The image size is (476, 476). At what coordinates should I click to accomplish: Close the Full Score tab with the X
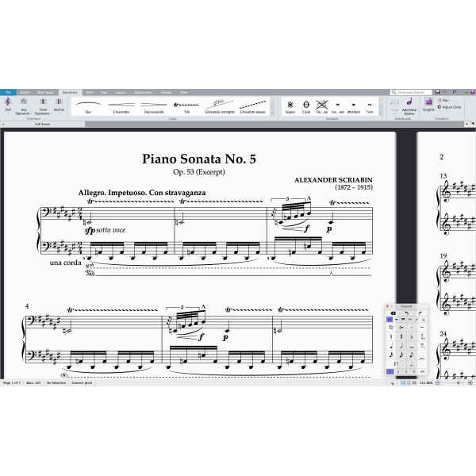[x=3, y=125]
